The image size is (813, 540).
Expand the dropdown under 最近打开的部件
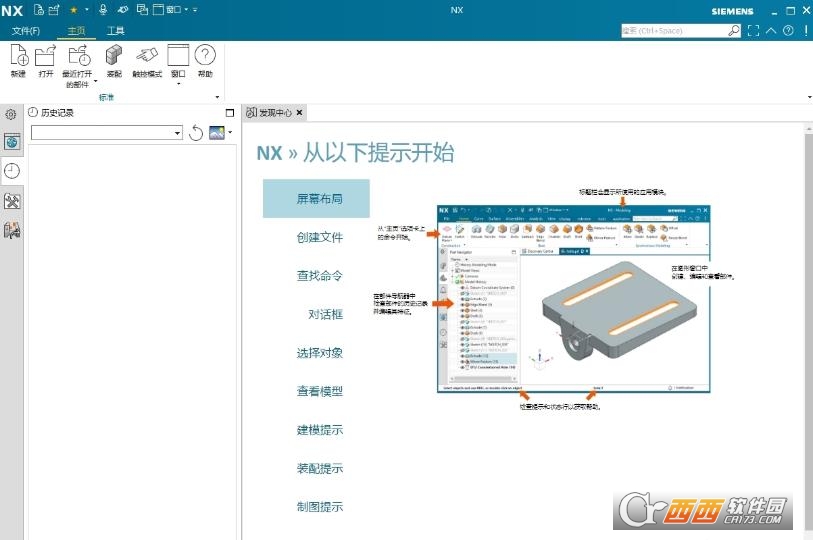(x=95, y=81)
